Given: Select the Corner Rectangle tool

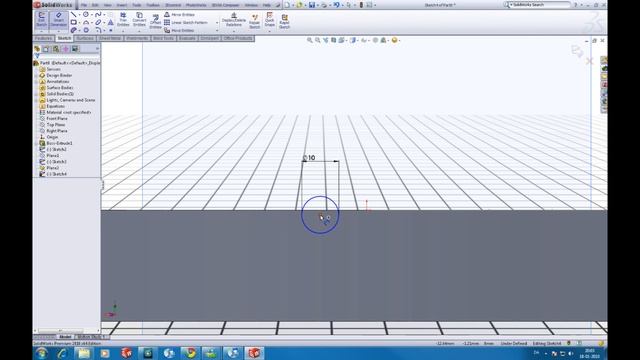Looking at the screenshot, I should [73, 22].
